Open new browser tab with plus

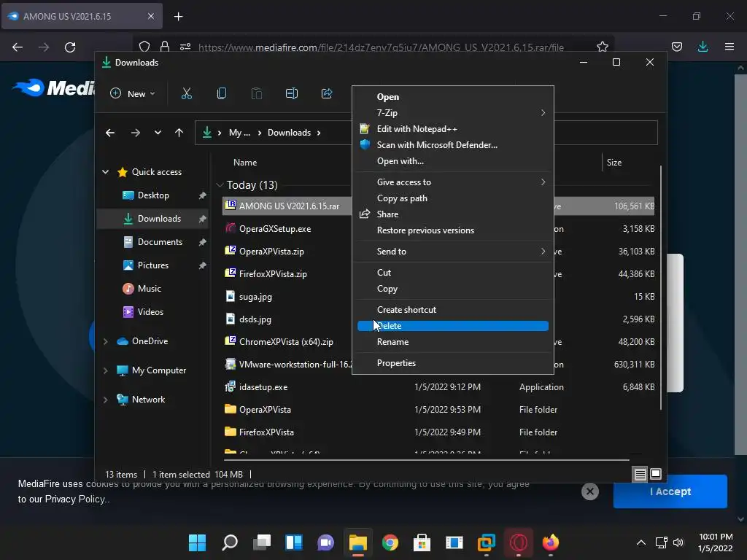point(178,17)
